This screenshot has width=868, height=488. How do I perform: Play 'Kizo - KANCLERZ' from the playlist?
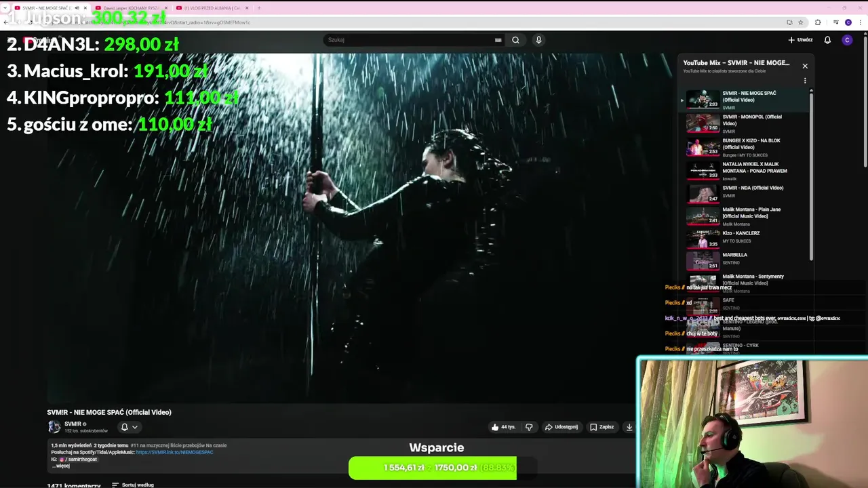[x=746, y=239]
